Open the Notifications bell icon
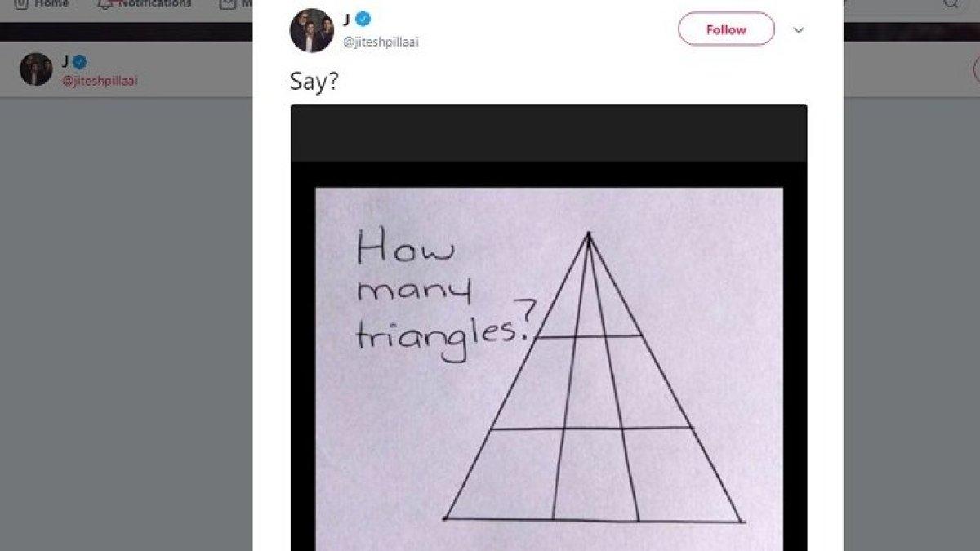This screenshot has height=551, width=980. (x=105, y=3)
